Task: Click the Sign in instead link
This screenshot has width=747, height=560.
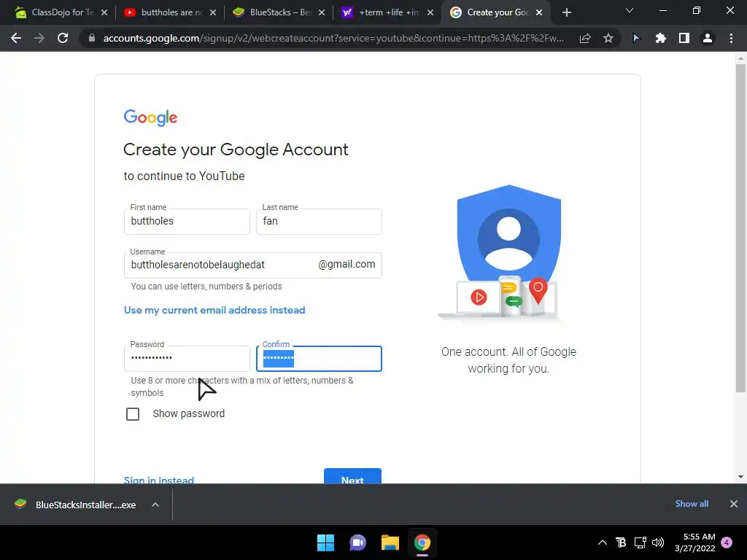Action: (x=158, y=480)
